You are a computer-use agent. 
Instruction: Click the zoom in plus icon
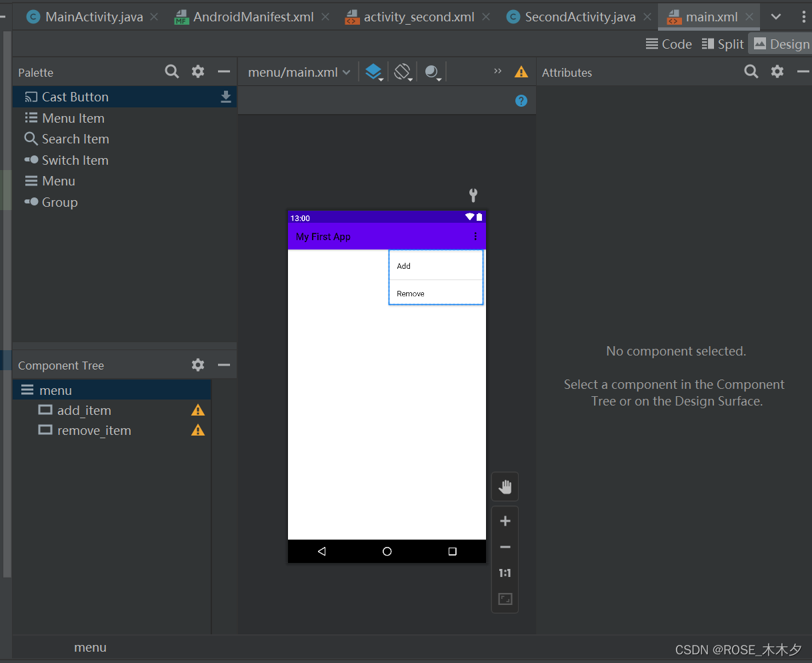pyautogui.click(x=505, y=520)
